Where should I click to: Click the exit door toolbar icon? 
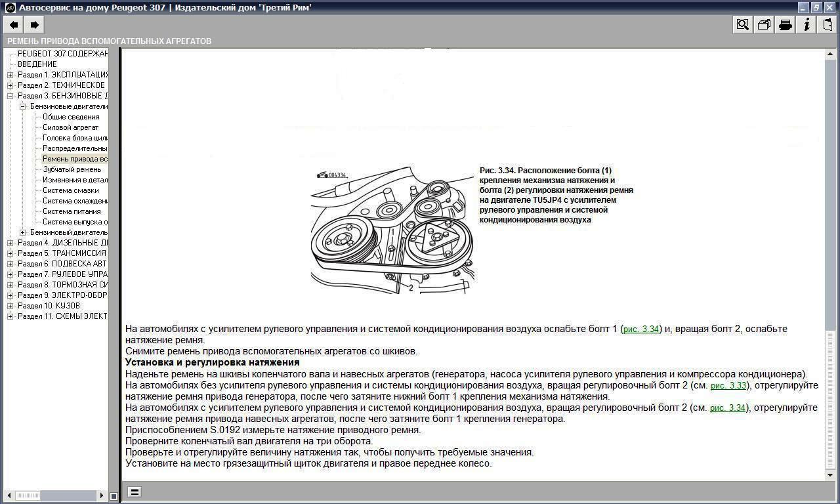pos(828,25)
